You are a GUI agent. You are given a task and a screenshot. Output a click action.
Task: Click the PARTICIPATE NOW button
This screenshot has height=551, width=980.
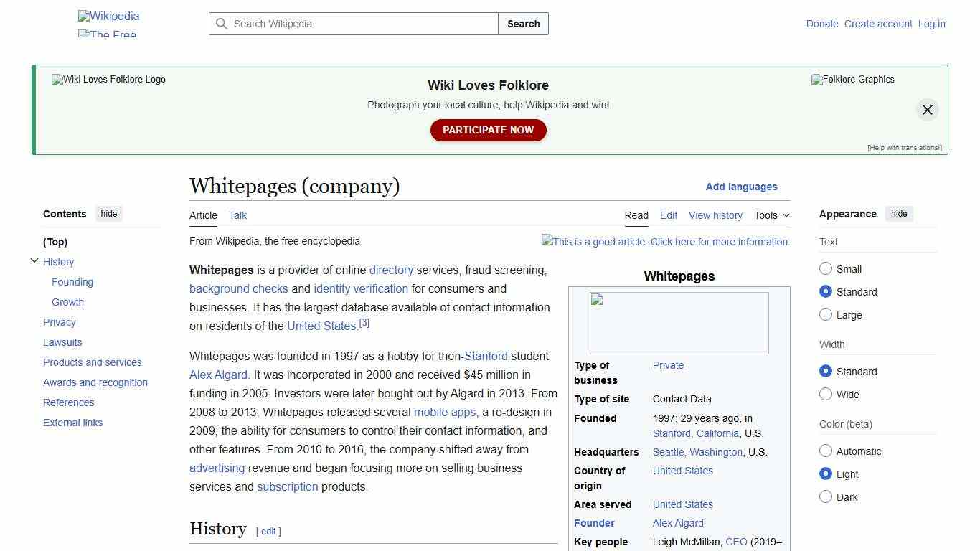(x=488, y=130)
